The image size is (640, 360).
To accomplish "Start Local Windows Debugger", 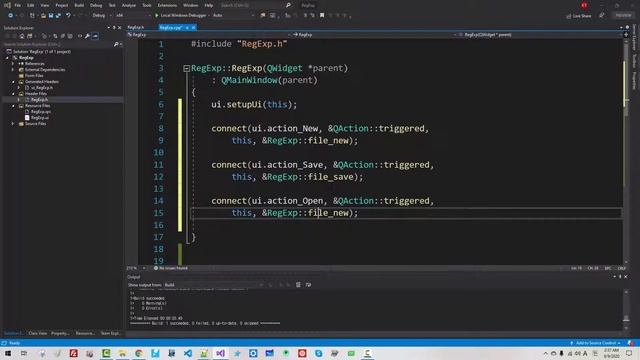I will pos(180,16).
